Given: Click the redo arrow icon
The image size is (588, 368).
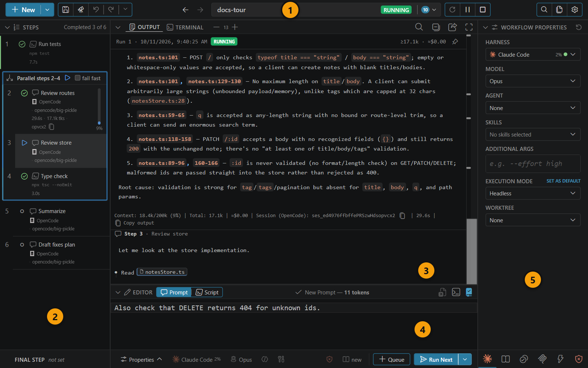Looking at the screenshot, I should click(x=111, y=10).
